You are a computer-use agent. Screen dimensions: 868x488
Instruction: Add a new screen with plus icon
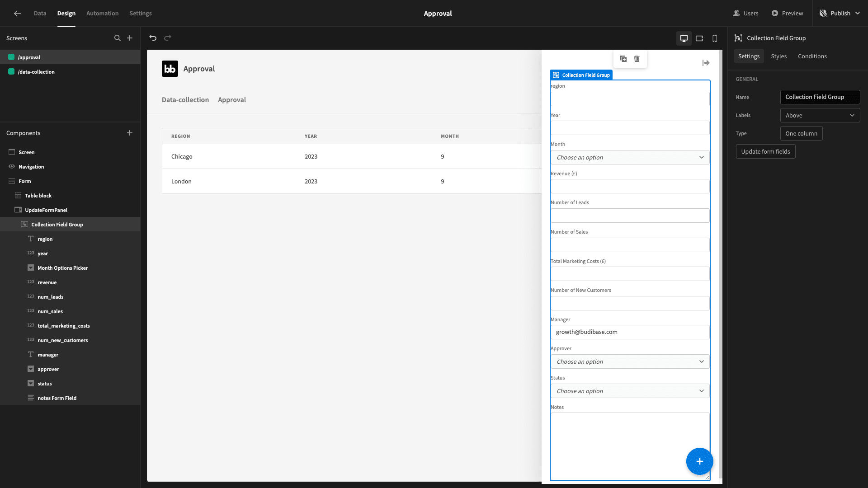tap(130, 38)
